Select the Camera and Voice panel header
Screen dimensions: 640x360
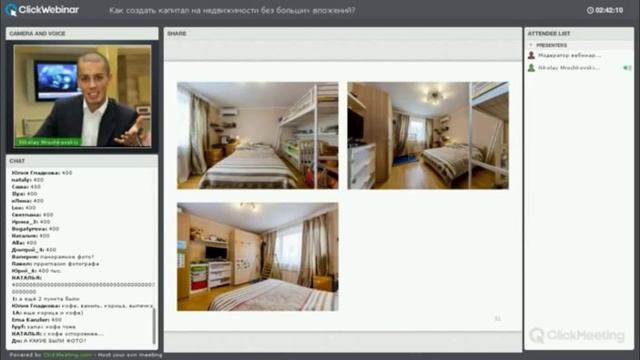(x=82, y=33)
